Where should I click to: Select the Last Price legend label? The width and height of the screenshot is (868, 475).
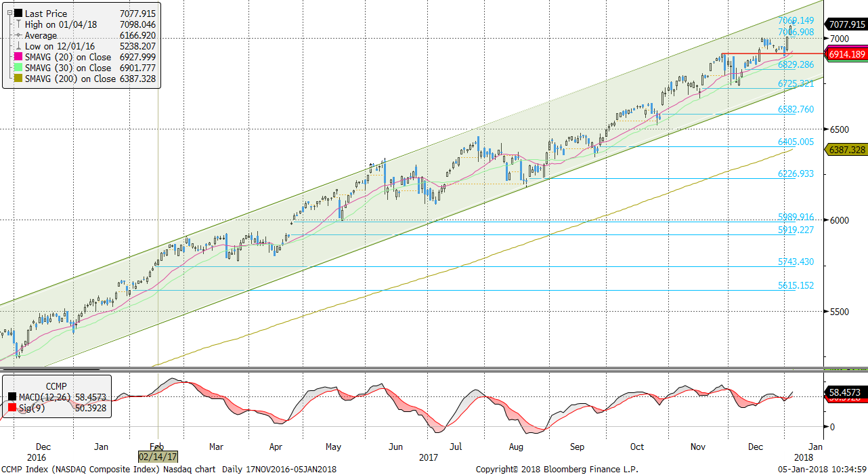coord(46,14)
